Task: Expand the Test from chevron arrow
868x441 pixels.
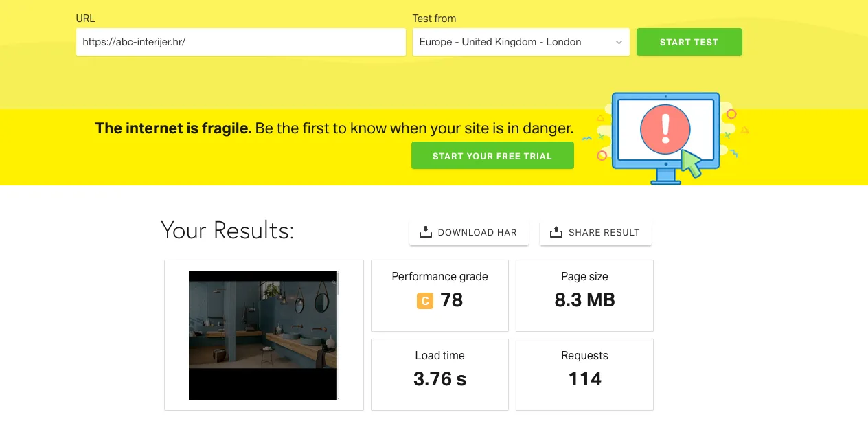Action: click(619, 43)
